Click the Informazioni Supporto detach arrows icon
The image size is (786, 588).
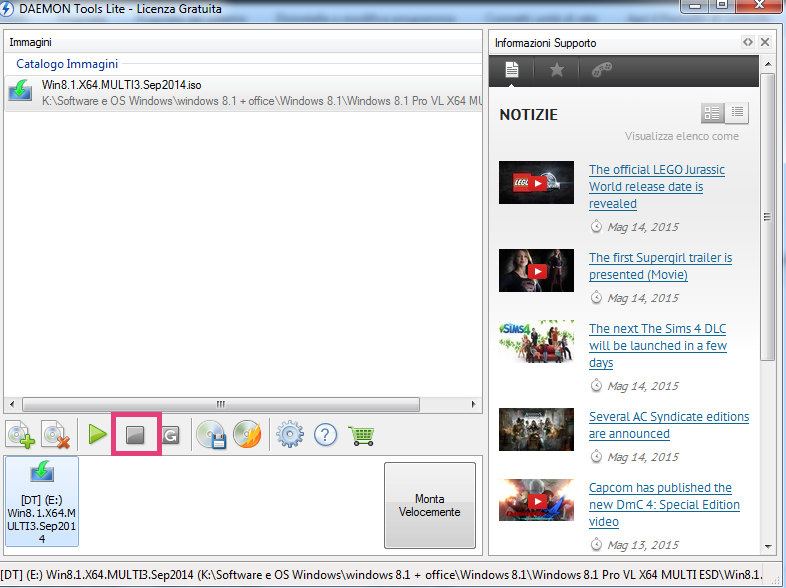pos(748,42)
